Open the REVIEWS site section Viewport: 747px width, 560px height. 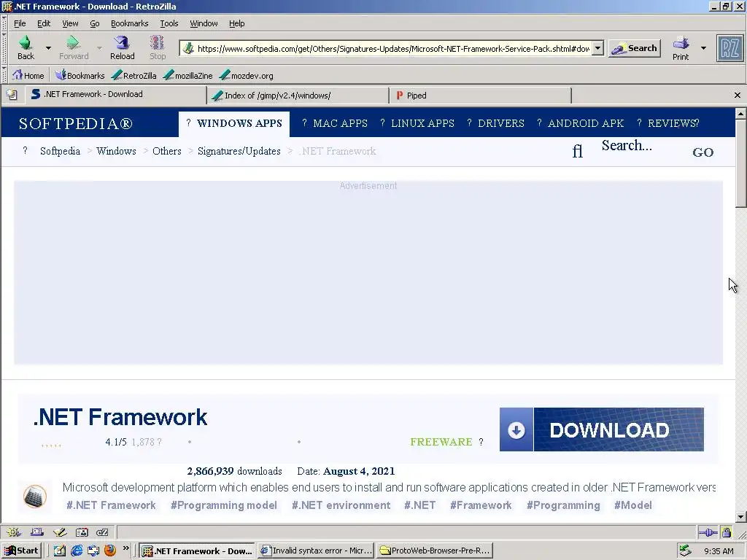pyautogui.click(x=668, y=123)
